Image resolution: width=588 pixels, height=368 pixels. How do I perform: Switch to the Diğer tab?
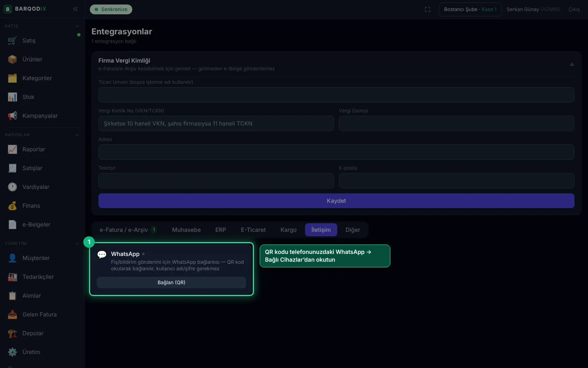pyautogui.click(x=353, y=230)
